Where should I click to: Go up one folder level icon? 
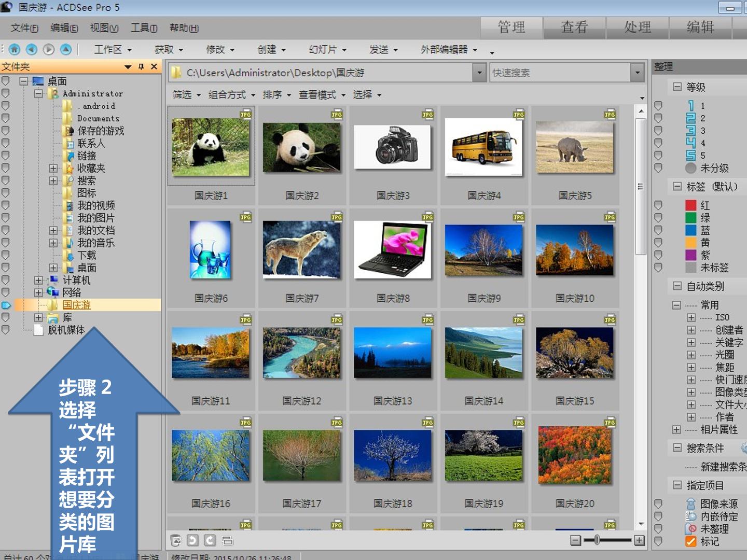coord(66,49)
